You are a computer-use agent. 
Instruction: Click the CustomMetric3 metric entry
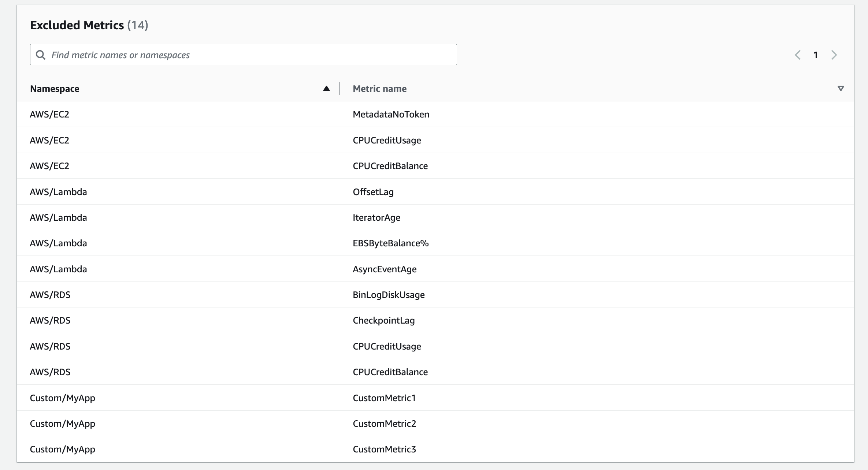(385, 449)
